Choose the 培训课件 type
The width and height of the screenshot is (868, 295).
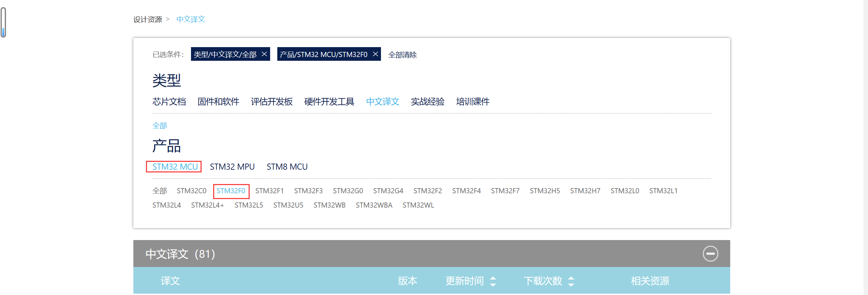[x=473, y=101]
